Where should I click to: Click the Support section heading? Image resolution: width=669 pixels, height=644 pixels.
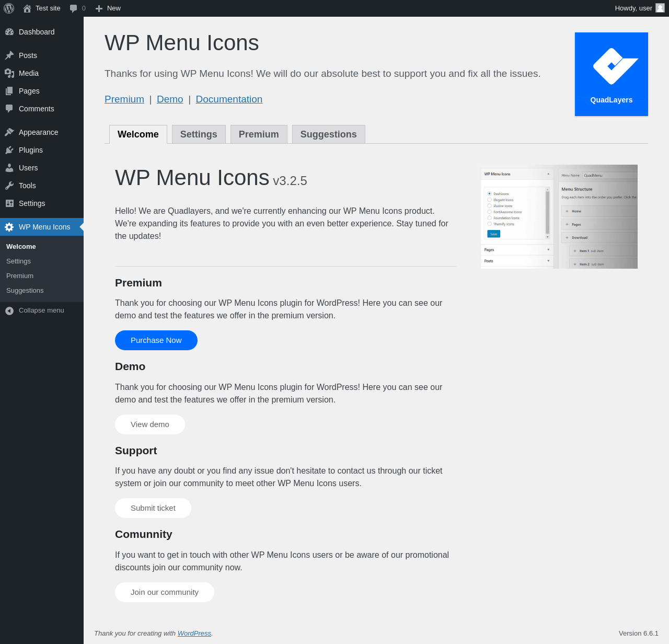[136, 451]
